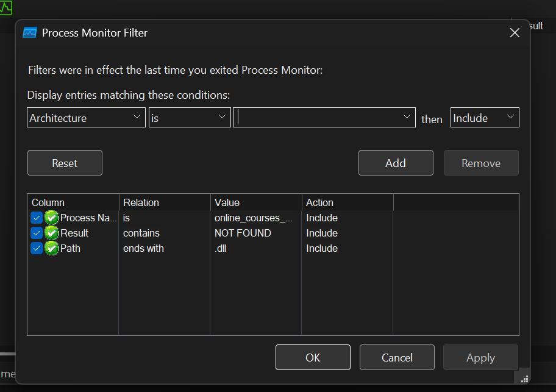Confirm filters with the OK button
The width and height of the screenshot is (556, 392).
click(x=313, y=357)
